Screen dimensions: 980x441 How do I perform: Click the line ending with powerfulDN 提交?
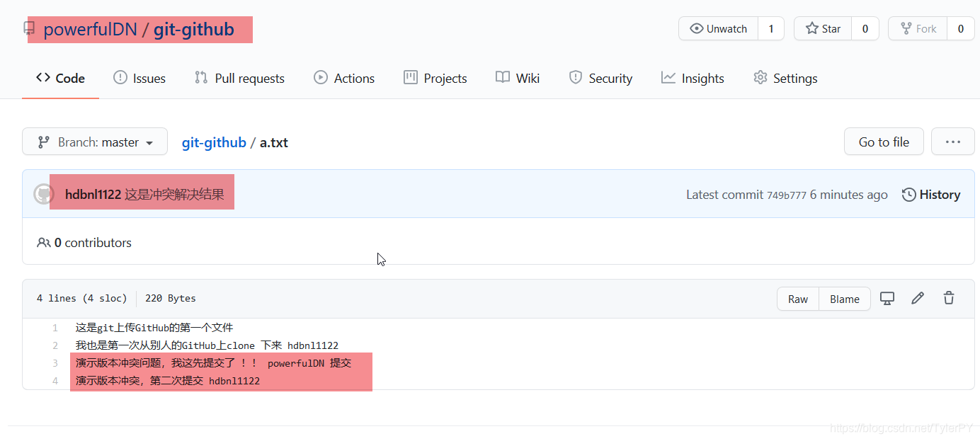(213, 363)
